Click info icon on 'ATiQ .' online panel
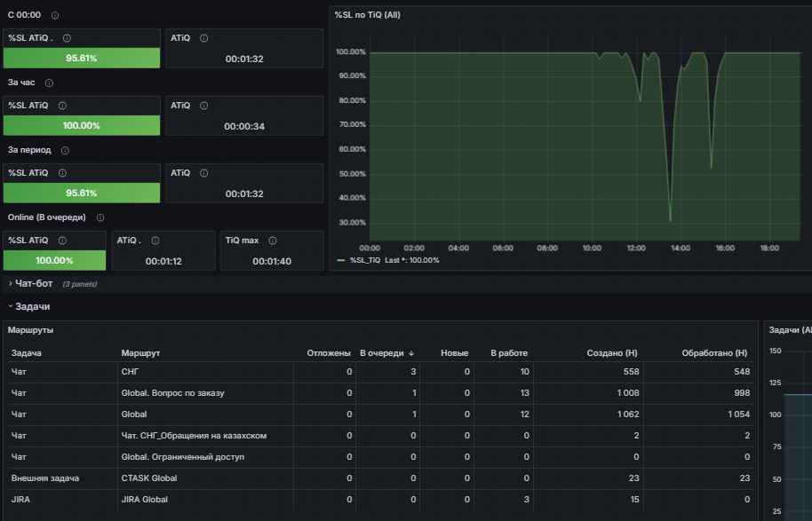 pyautogui.click(x=155, y=241)
